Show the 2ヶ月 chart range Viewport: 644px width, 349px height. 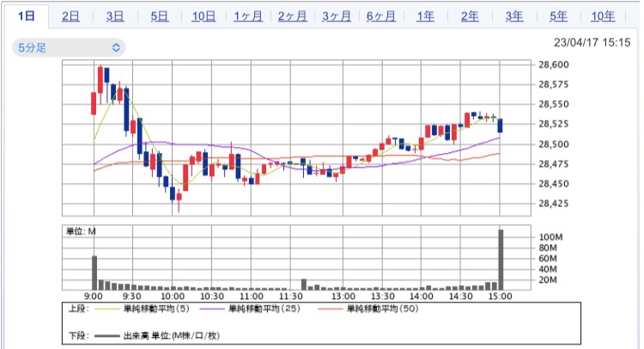[x=293, y=16]
